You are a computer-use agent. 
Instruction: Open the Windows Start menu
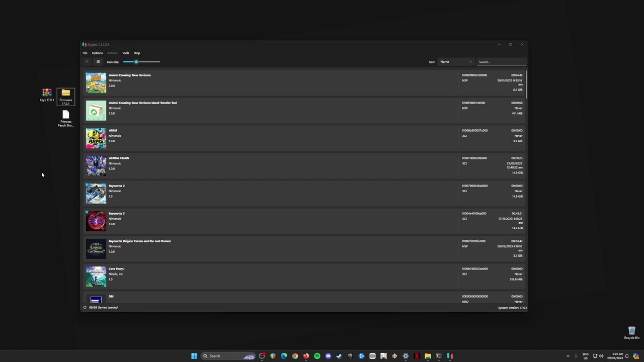point(194,356)
